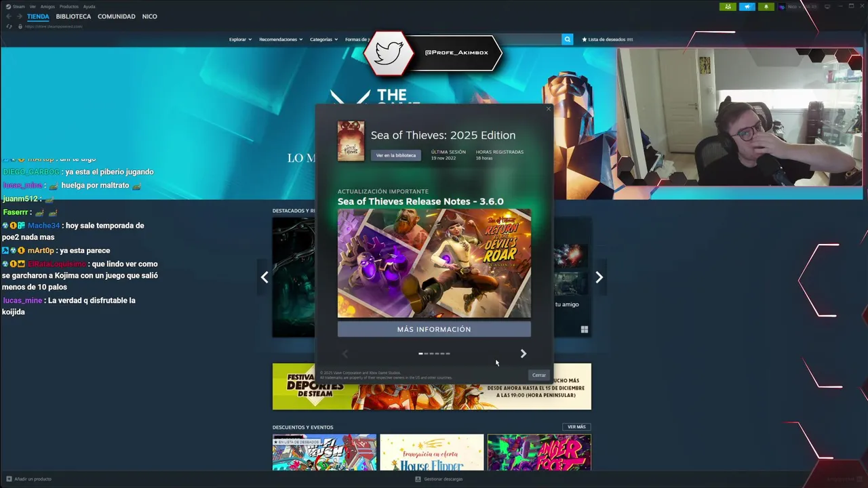868x488 pixels.
Task: Open the green bell notifications button
Action: [766, 7]
